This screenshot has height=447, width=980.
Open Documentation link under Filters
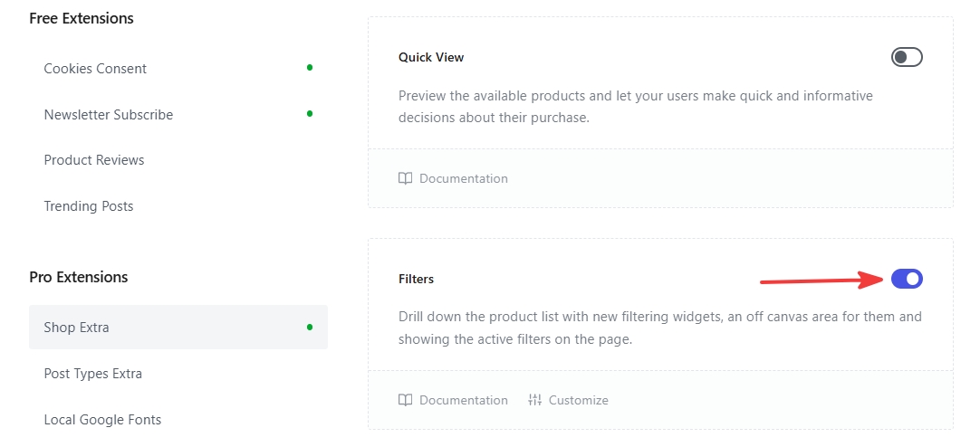tap(453, 400)
